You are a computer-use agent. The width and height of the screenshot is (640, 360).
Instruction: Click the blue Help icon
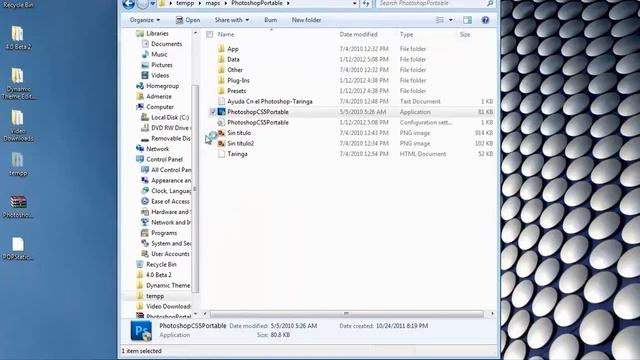point(485,20)
